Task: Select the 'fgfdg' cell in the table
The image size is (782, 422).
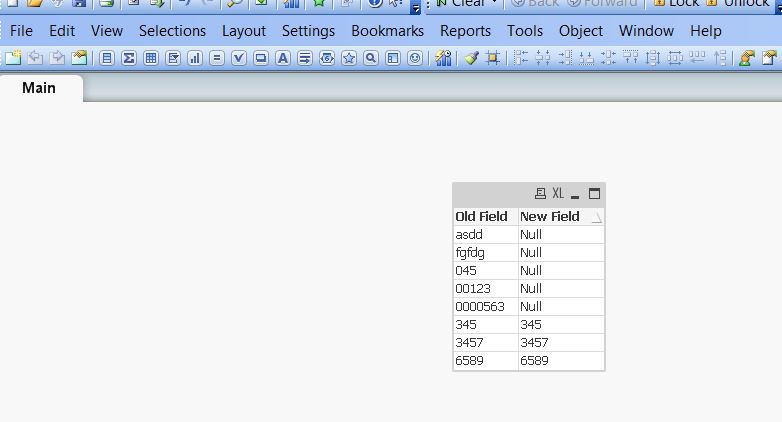Action: (486, 252)
